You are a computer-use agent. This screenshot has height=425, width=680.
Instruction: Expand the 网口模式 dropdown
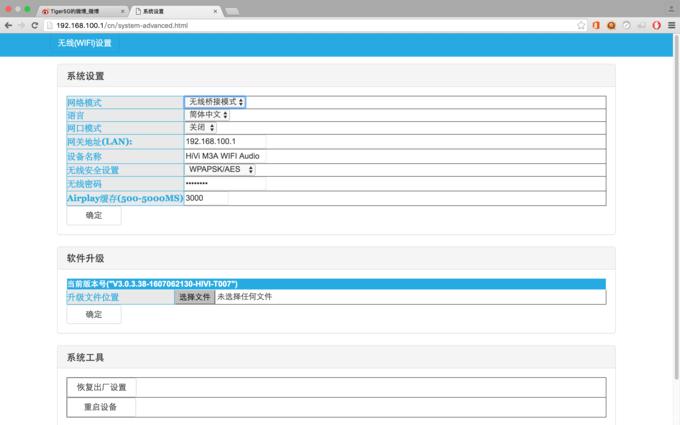(201, 128)
